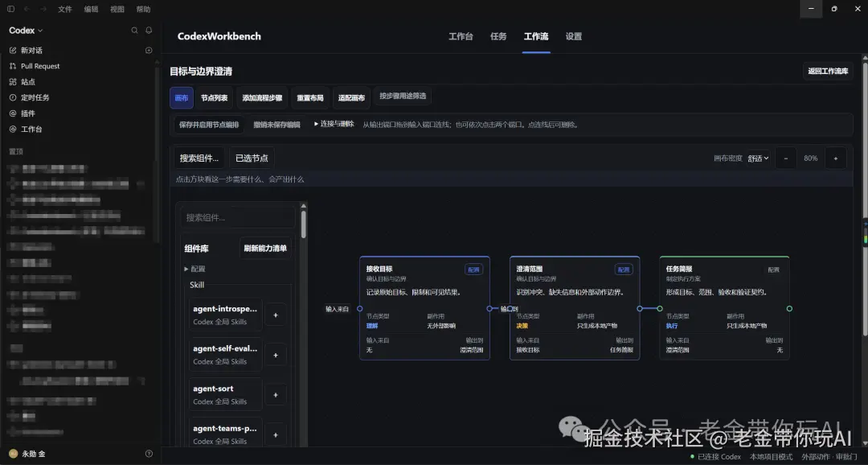Click the green output port of 任务简报
Screen dimensions: 868x465
[x=789, y=309]
